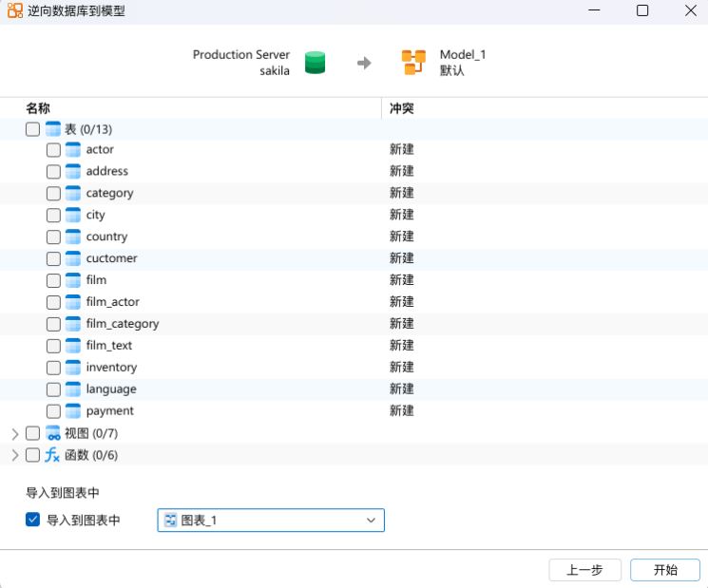The width and height of the screenshot is (708, 588).
Task: Check the film table checkbox
Action: [53, 280]
